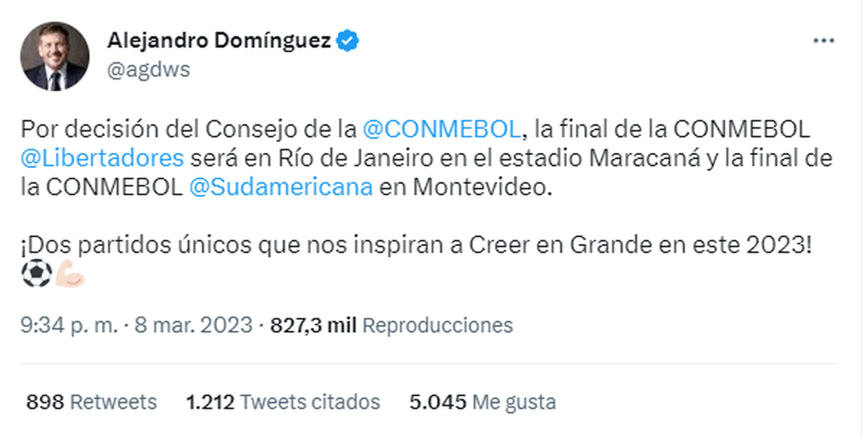Click the 827,3 mil Reproducciones counter
Image resolution: width=868 pixels, height=438 pixels.
click(311, 324)
